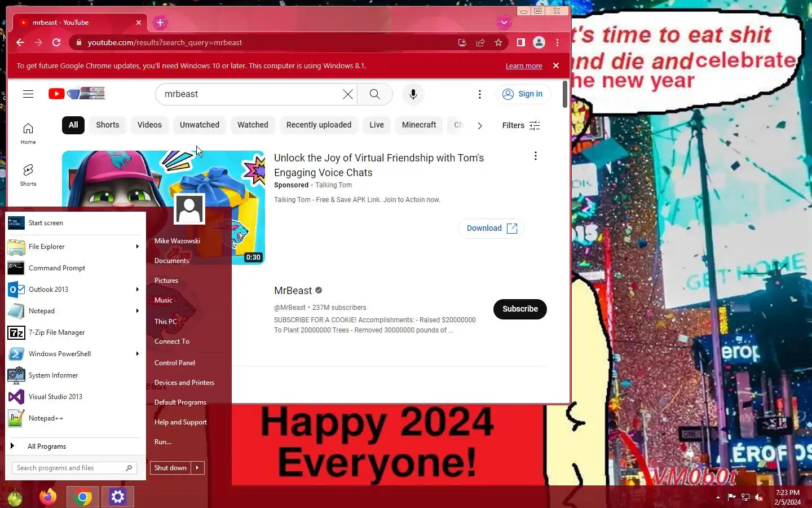The image size is (812, 508).
Task: Open Chrome three-dot menu
Action: pos(557,42)
